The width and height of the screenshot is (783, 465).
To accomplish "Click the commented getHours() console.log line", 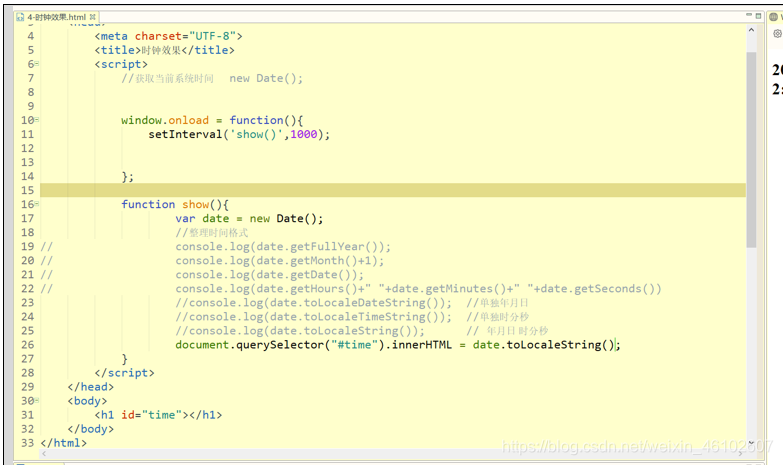I will (x=418, y=289).
